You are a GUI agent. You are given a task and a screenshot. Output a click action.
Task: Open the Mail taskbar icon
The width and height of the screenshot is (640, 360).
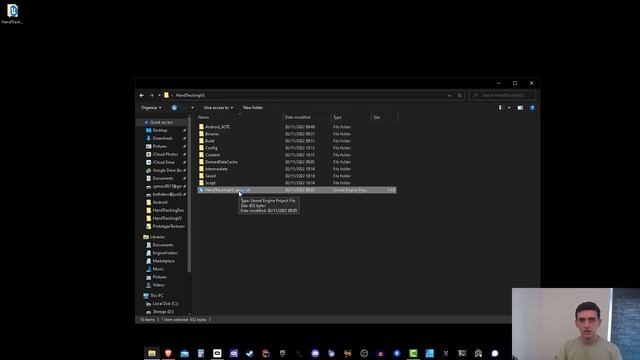[x=184, y=353]
